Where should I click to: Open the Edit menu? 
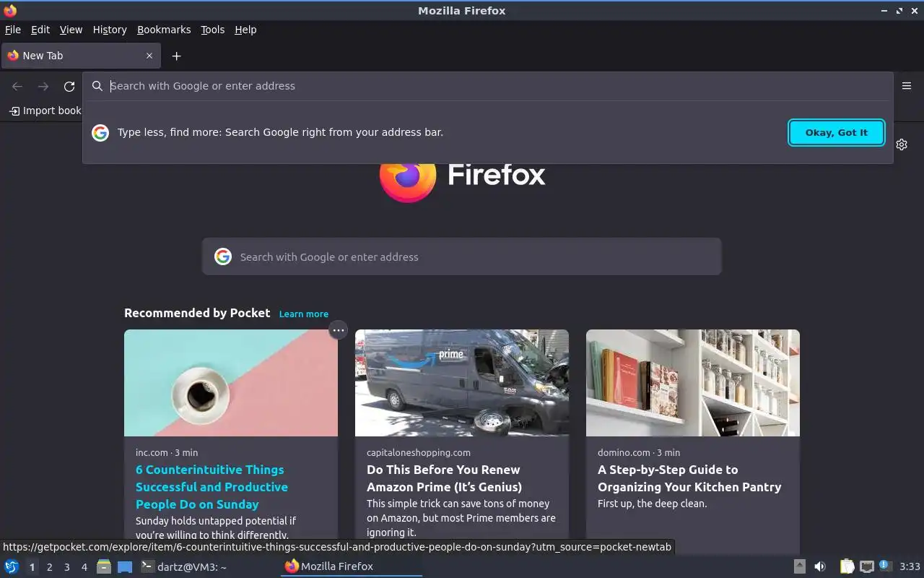[x=40, y=30]
